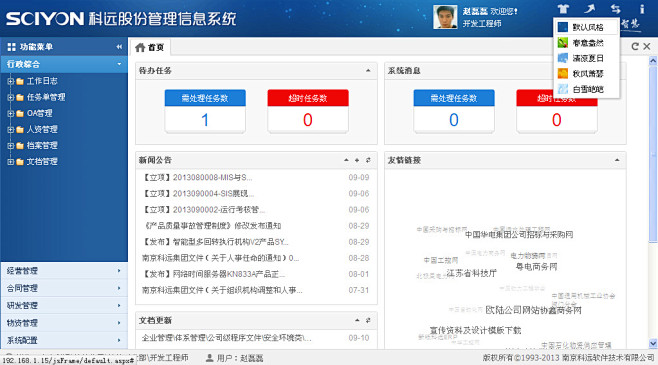Click the 功能菜单 grid icon
The width and height of the screenshot is (658, 365).
11,47
